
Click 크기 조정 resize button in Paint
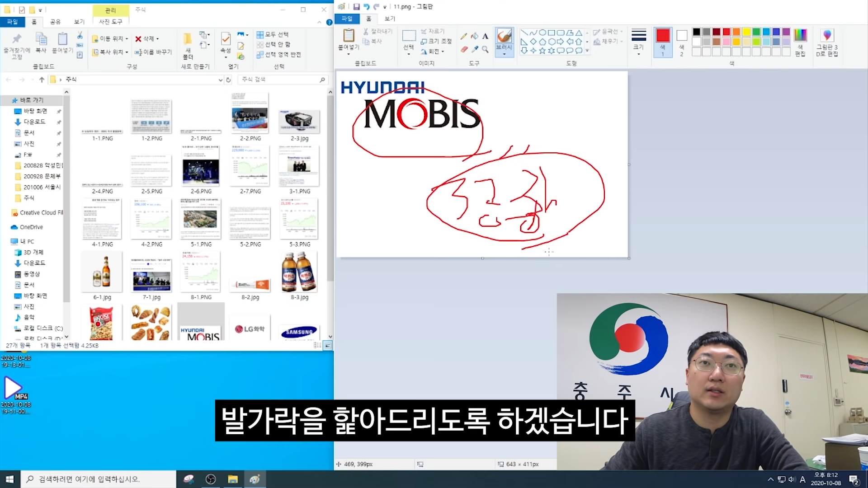pyautogui.click(x=436, y=41)
